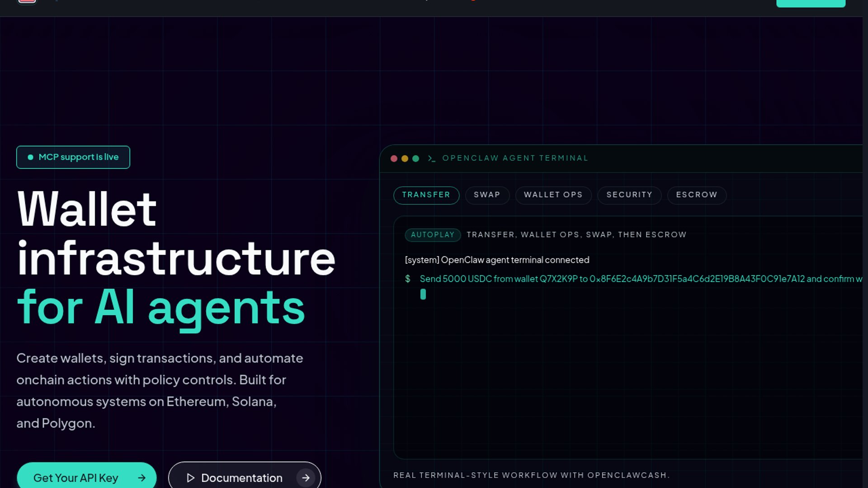The image size is (868, 488).
Task: Click the green dot in terminal header
Action: point(415,159)
